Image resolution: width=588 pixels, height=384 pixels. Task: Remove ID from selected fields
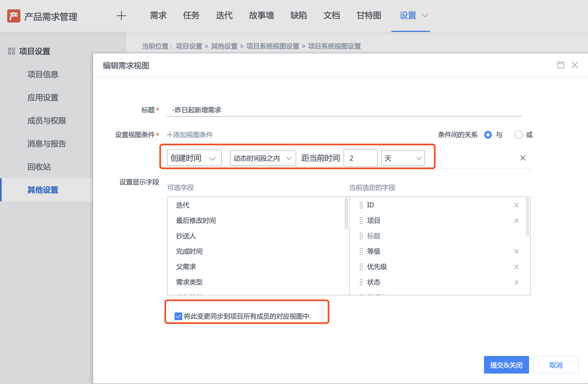click(x=516, y=205)
